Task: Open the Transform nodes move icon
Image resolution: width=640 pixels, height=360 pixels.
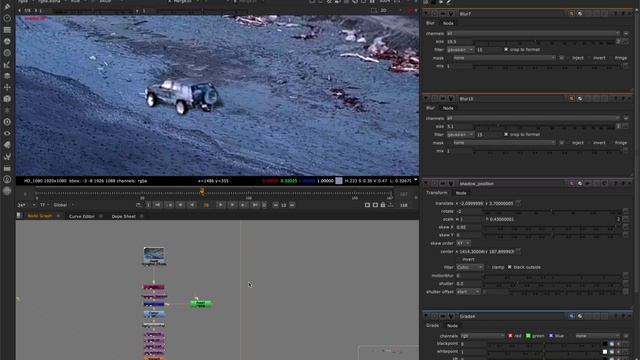Action: [7, 87]
